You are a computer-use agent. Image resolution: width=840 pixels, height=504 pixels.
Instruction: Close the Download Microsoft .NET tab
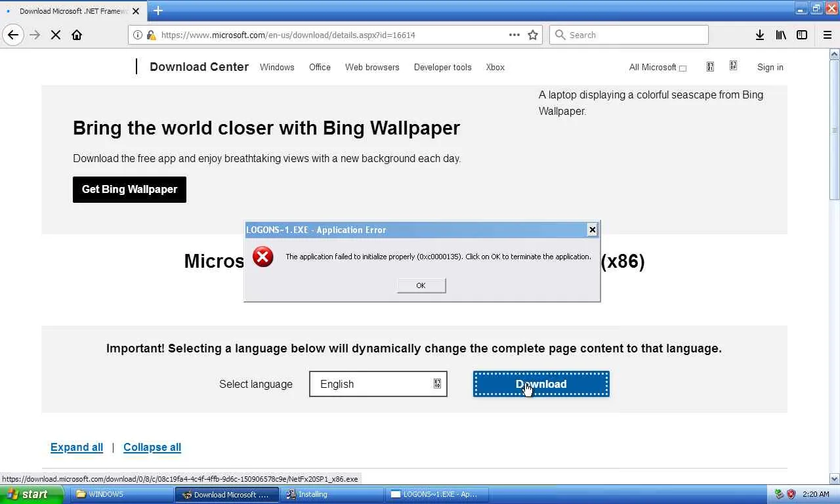[x=136, y=11]
